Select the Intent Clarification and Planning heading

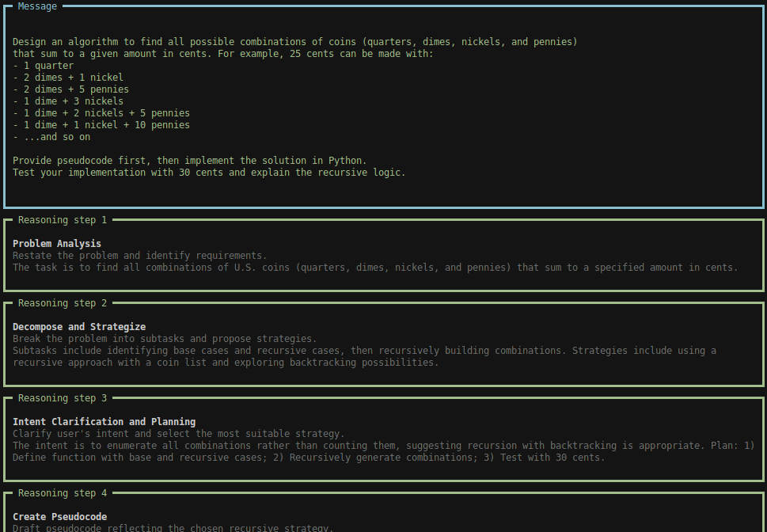tap(104, 421)
